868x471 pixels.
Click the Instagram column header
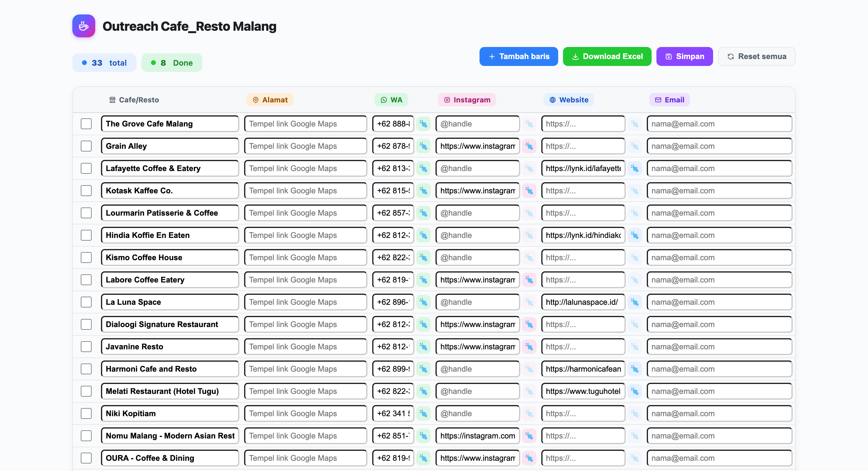coord(467,100)
